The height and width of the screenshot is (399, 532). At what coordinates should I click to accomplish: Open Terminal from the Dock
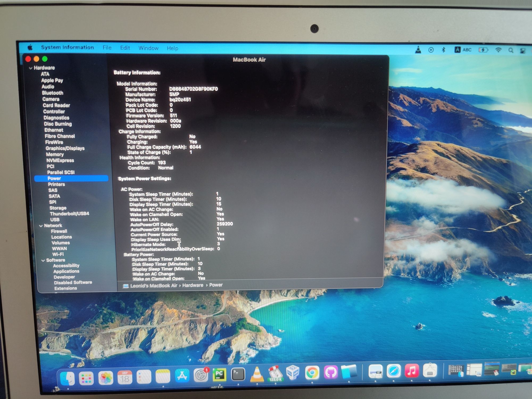click(x=238, y=374)
